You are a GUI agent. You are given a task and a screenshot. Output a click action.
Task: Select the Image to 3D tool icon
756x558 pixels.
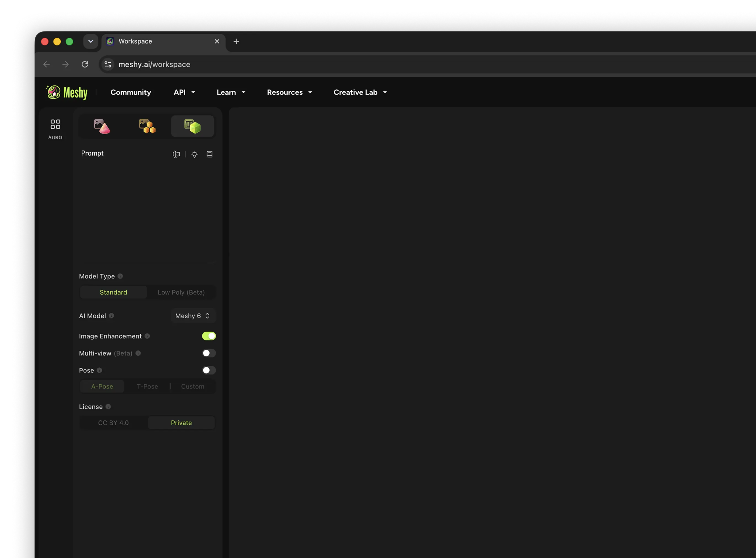pos(102,126)
